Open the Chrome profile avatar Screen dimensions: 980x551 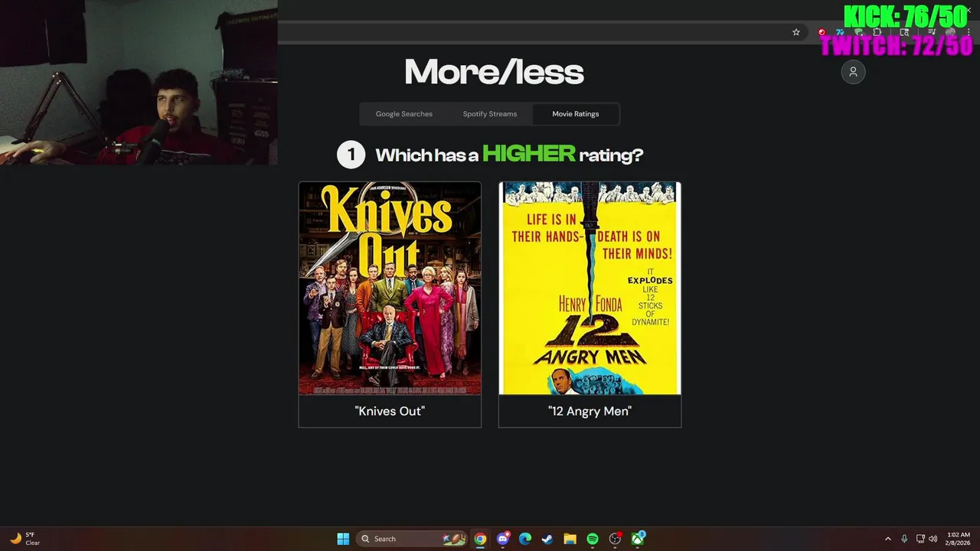950,32
